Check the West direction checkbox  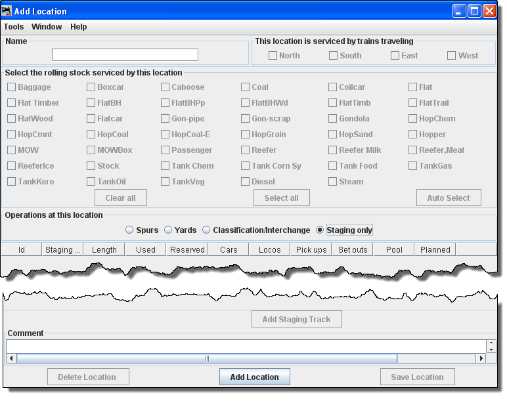tap(452, 56)
